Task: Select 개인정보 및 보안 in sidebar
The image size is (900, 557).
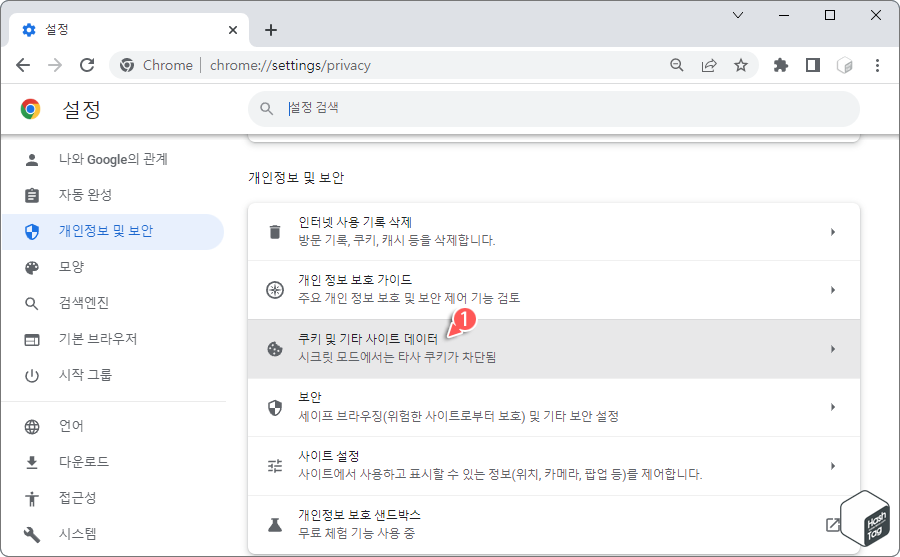Action: 113,231
